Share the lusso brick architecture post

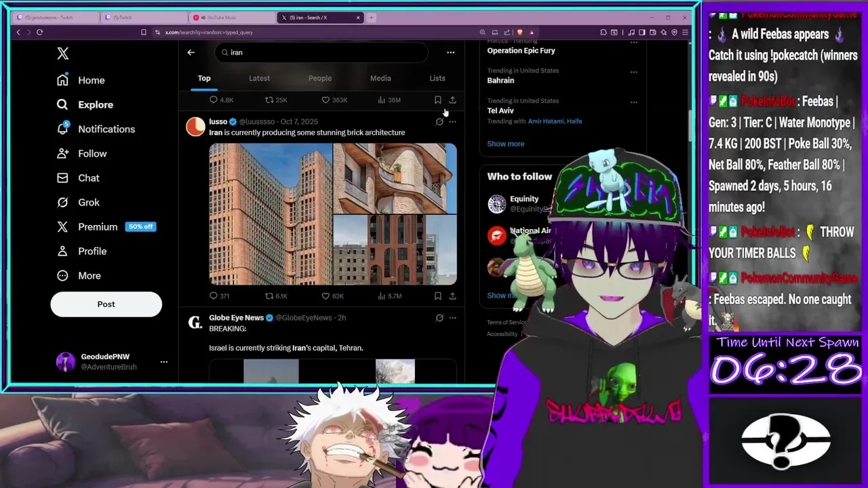(452, 296)
